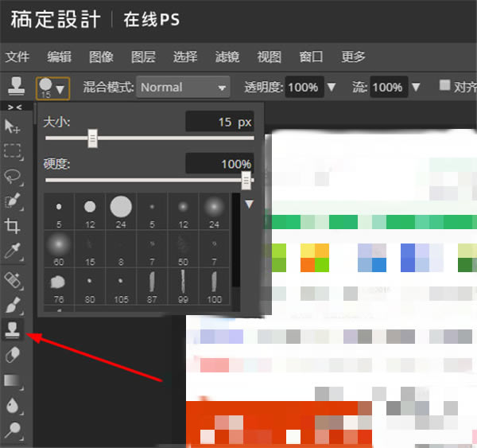Viewport: 477px width, 448px height.
Task: Choose first hard round 5 brush preset
Action: (x=59, y=212)
